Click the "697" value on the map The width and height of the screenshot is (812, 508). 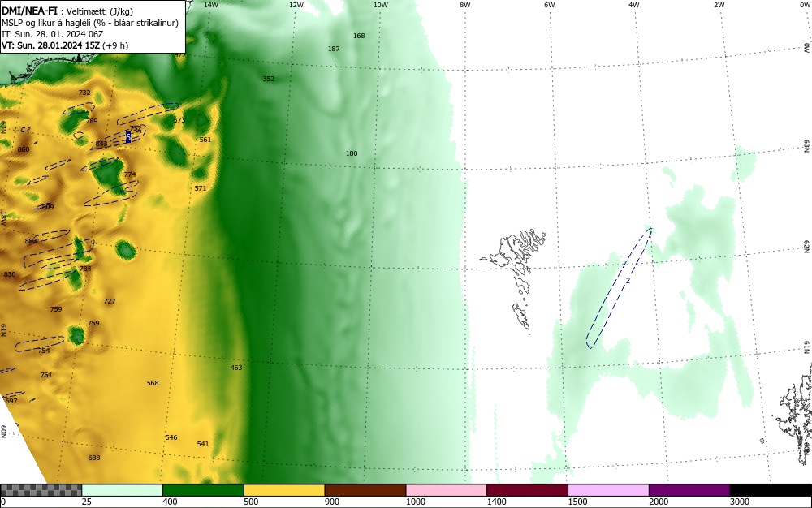(11, 401)
